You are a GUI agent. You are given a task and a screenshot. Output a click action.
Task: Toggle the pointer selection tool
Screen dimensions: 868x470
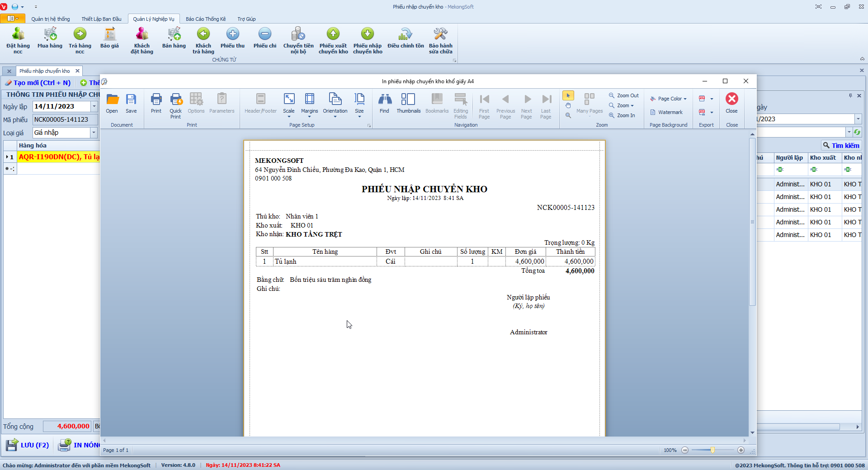tap(568, 95)
